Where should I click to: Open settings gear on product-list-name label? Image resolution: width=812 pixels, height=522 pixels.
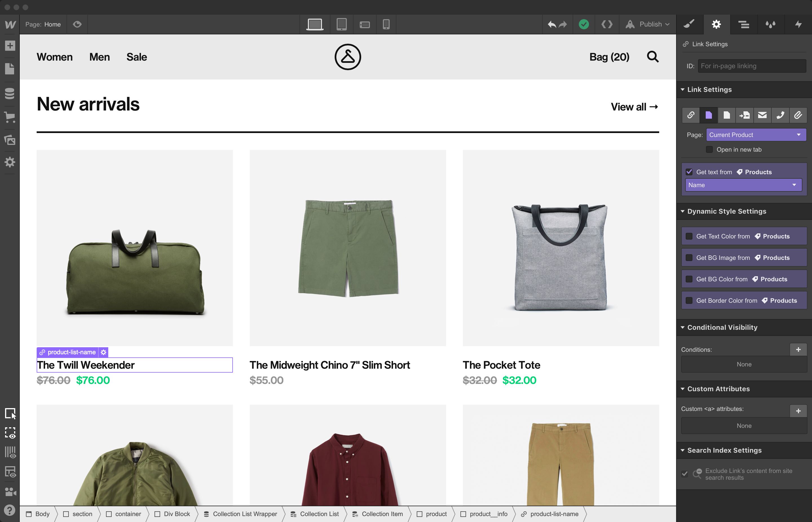click(x=103, y=352)
